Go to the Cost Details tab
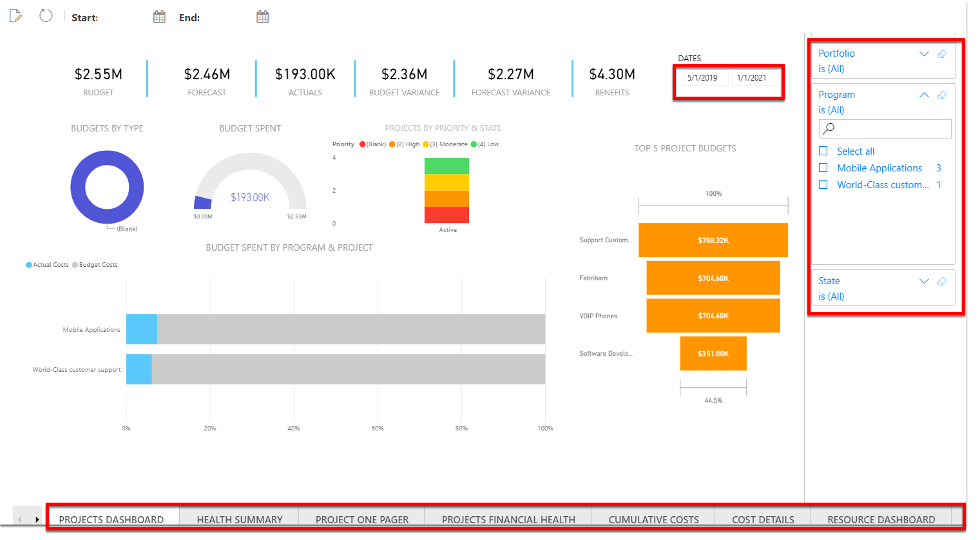 763,519
